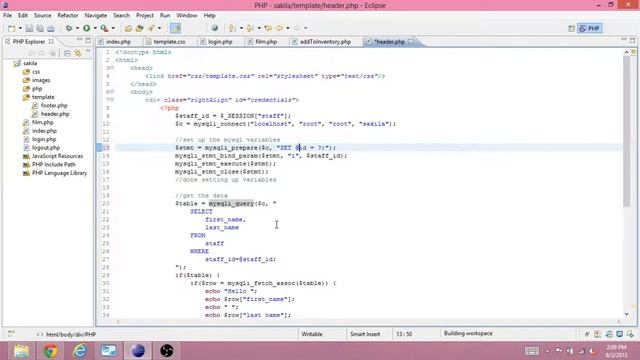
Task: Collapse the head tag fold on line 3
Action: tap(112, 68)
